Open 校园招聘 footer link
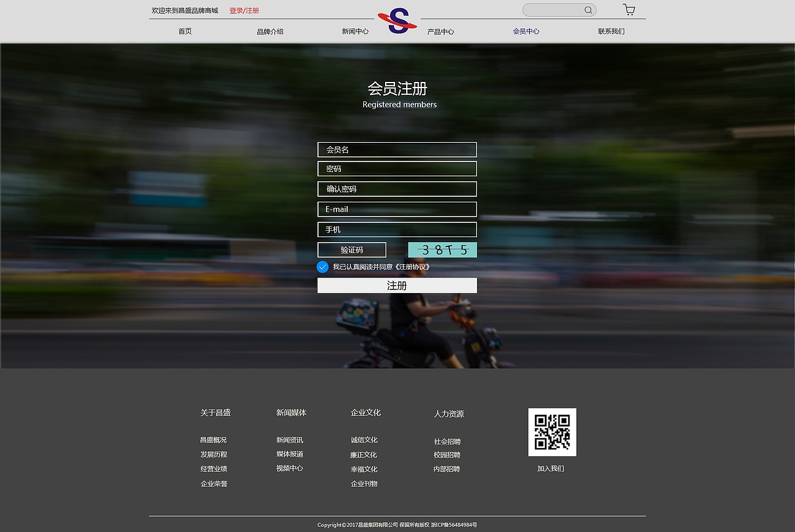 (447, 455)
